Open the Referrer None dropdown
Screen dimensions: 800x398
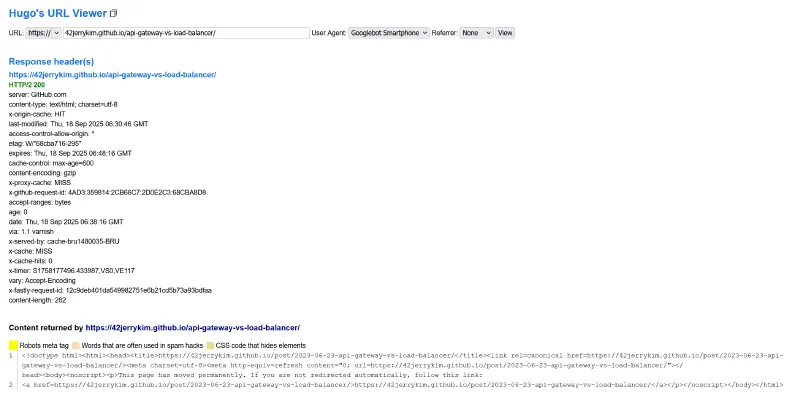coord(477,33)
